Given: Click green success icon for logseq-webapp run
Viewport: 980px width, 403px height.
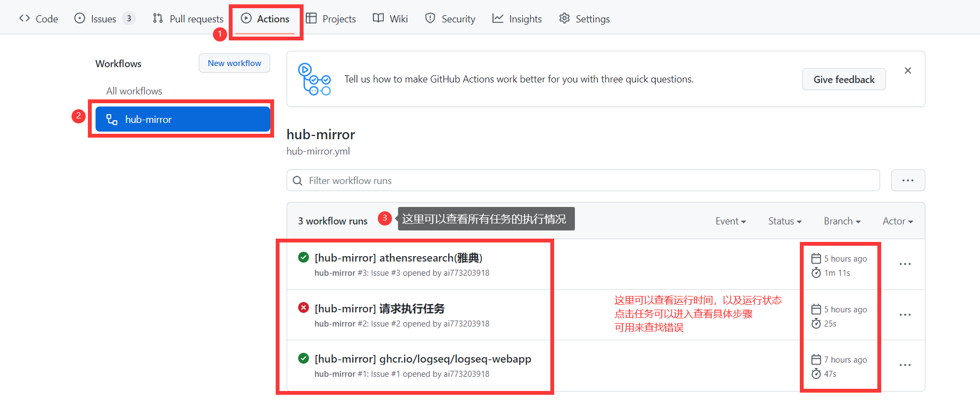Looking at the screenshot, I should point(304,358).
